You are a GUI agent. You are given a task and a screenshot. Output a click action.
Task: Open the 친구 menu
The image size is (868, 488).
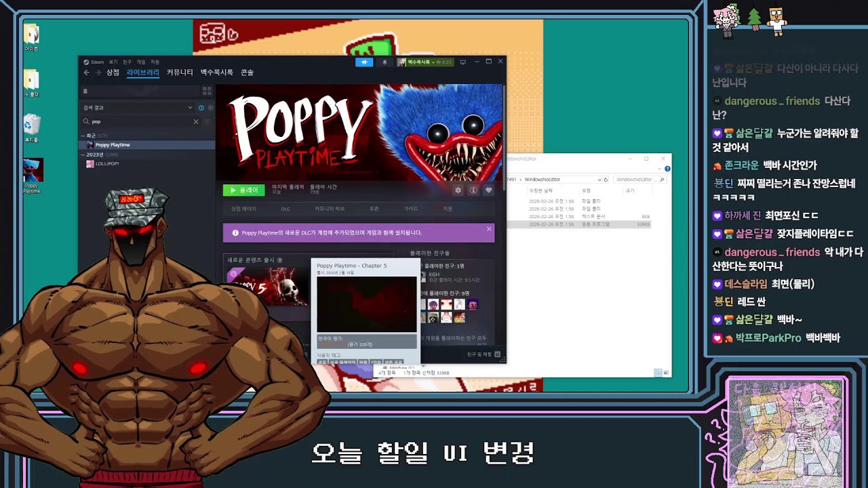click(127, 62)
